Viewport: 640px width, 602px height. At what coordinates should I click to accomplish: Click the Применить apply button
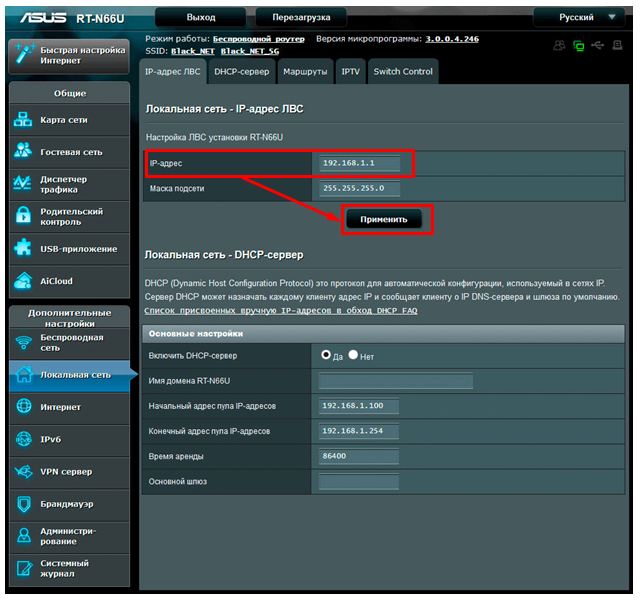(x=384, y=219)
